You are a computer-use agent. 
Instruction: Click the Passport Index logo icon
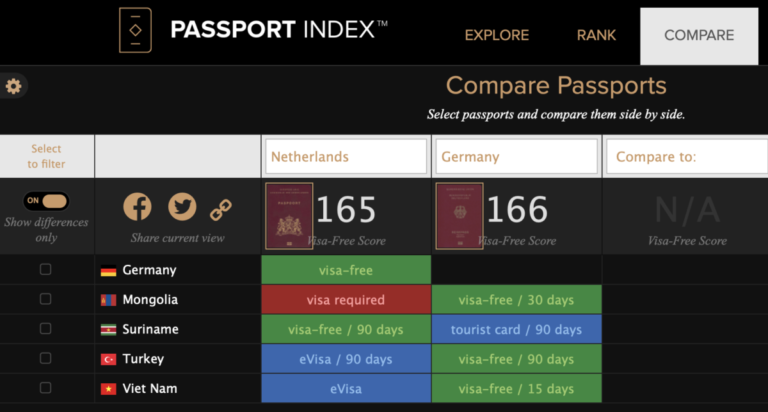tap(135, 31)
